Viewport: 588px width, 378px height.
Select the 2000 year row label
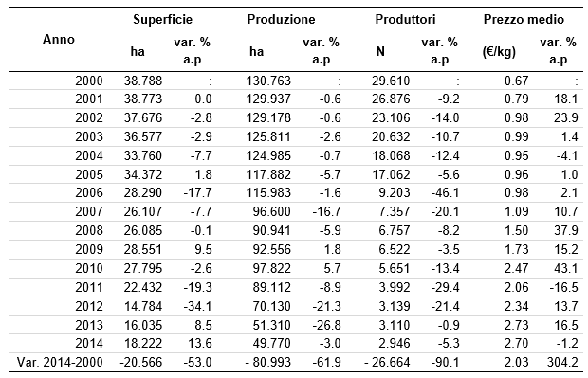pos(89,81)
